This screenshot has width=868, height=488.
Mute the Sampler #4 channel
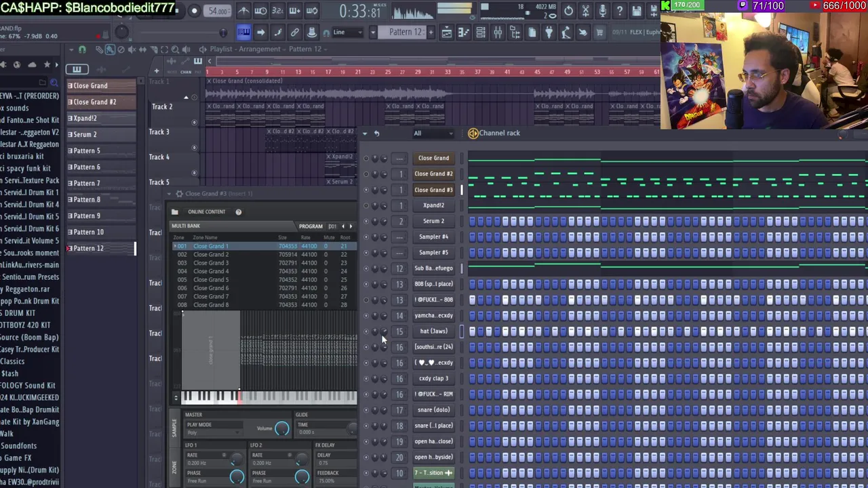pyautogui.click(x=366, y=237)
